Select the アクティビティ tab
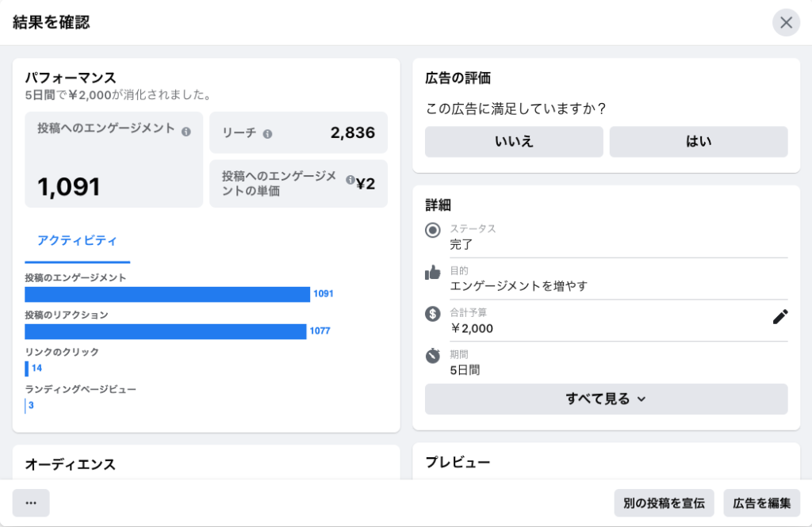 point(77,241)
